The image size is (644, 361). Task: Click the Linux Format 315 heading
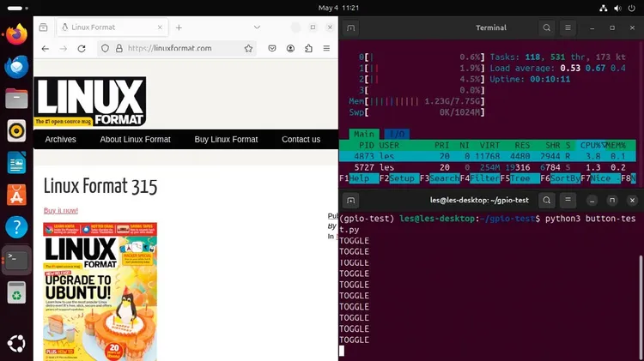click(x=100, y=186)
